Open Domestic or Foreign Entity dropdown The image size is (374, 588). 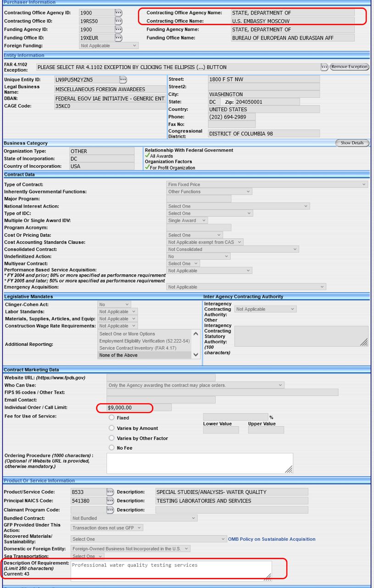click(x=131, y=549)
